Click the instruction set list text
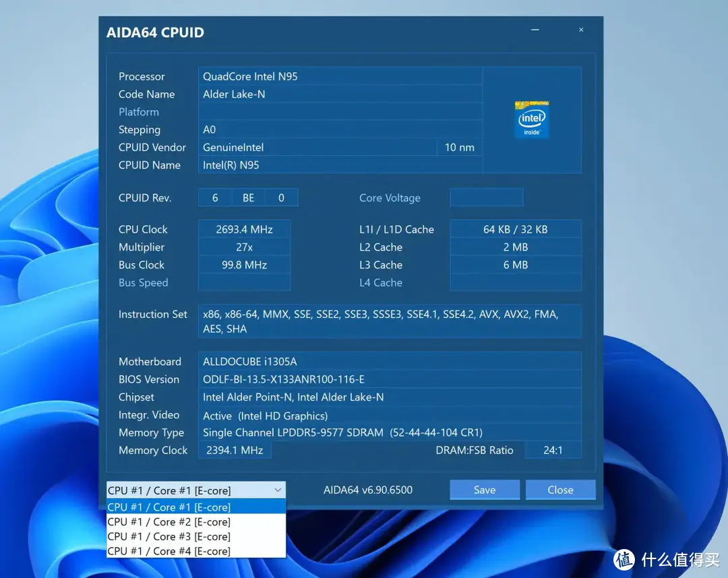This screenshot has width=728, height=578. [380, 321]
